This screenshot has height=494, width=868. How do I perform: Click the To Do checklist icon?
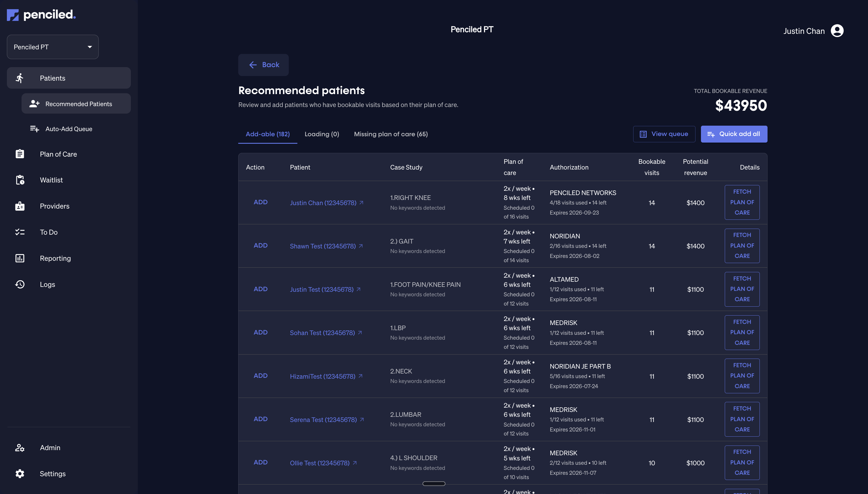(x=20, y=232)
